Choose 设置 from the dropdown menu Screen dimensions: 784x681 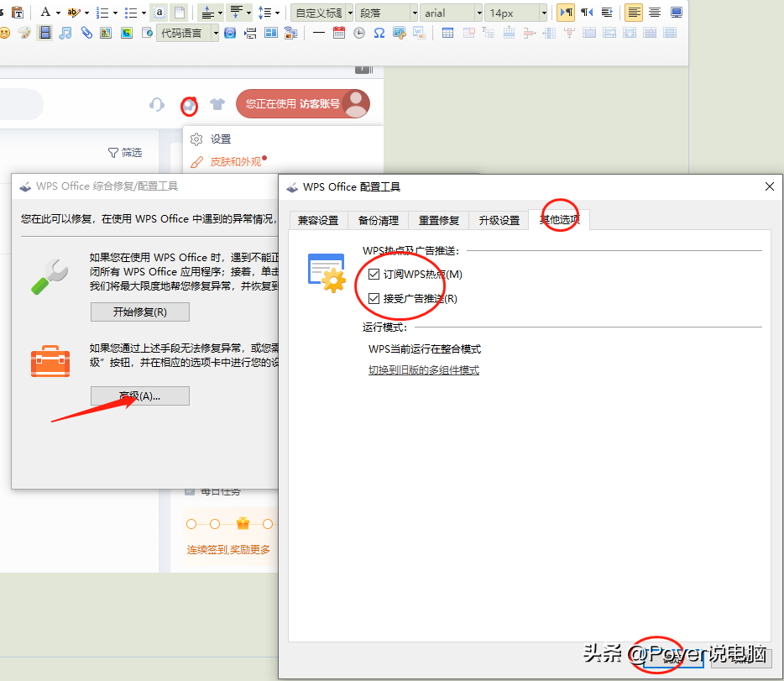click(x=221, y=139)
